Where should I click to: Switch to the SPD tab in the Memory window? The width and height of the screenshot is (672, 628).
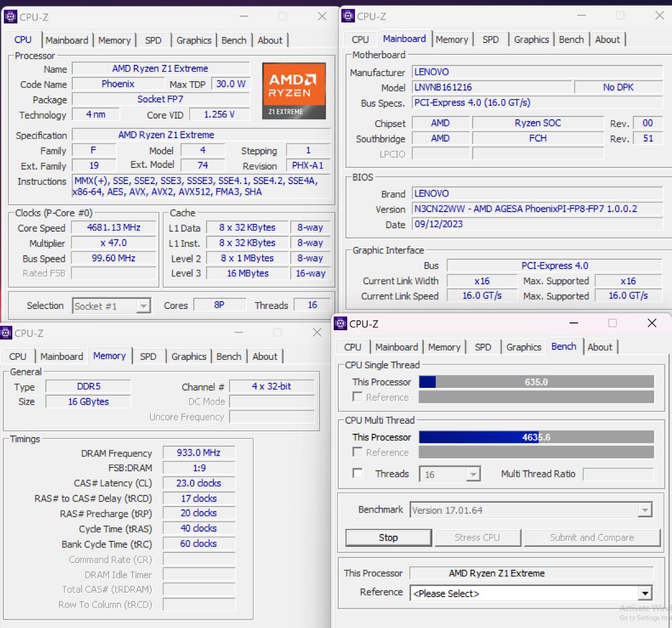(148, 357)
